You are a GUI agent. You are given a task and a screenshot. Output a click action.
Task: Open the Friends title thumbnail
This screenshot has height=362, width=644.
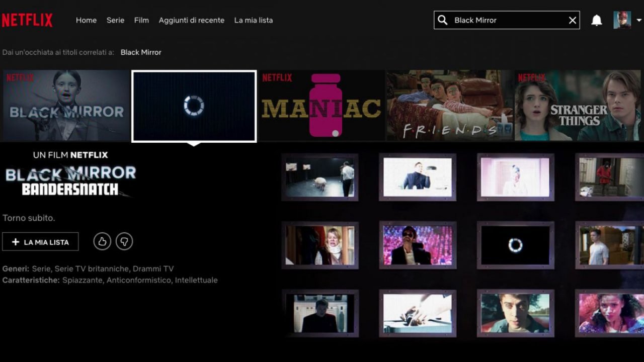click(449, 106)
